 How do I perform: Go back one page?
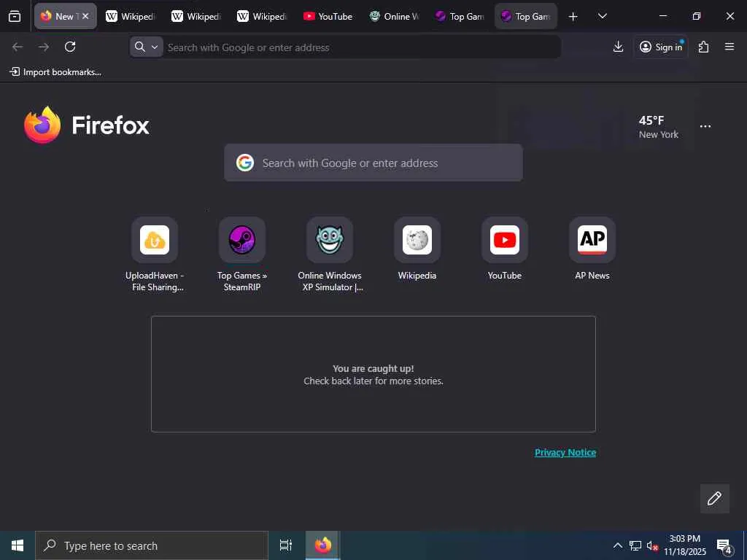point(18,47)
